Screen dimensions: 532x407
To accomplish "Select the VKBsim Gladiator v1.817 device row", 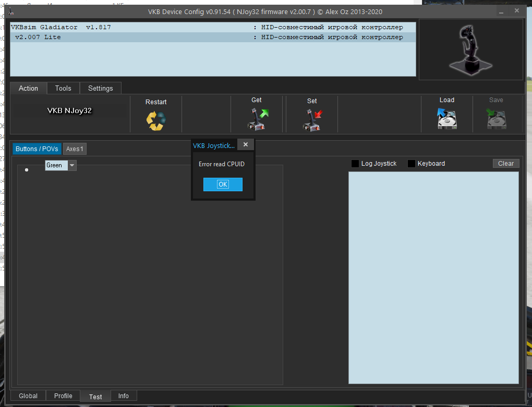I will coord(213,27).
